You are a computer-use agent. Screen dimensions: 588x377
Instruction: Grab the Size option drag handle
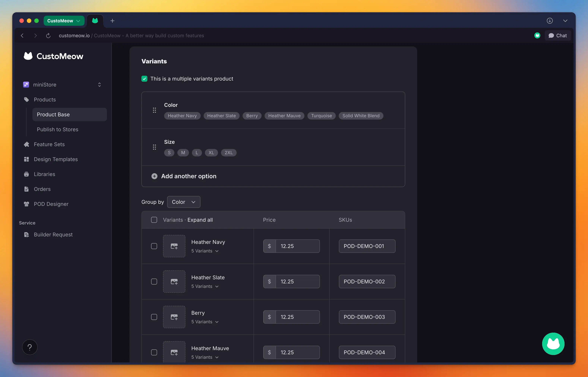coord(154,147)
